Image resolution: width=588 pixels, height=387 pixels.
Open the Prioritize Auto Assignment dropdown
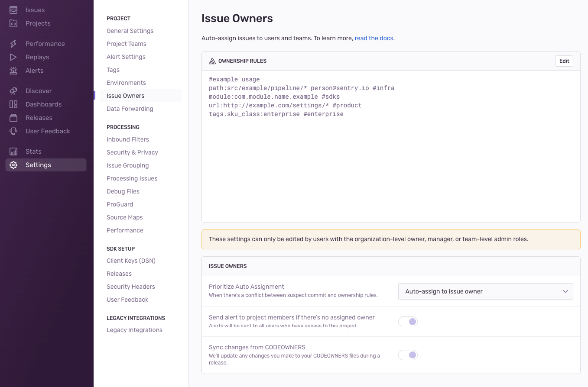(x=485, y=291)
